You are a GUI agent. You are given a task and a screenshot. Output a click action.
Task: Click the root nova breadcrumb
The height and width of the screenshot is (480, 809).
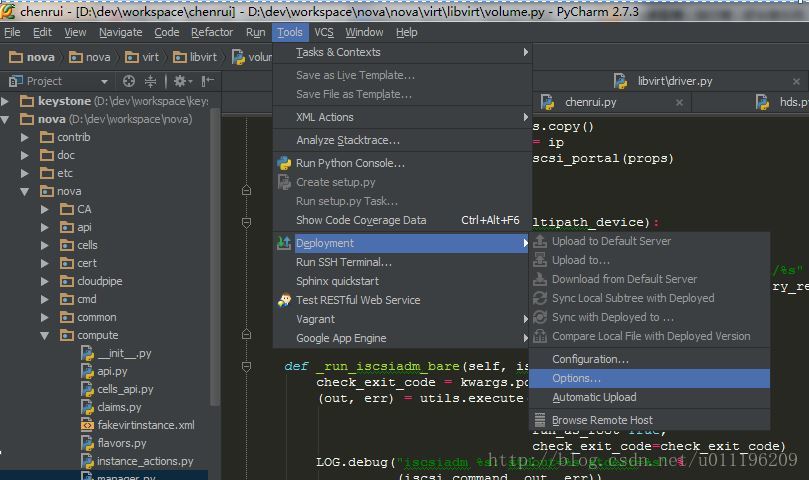click(32, 57)
